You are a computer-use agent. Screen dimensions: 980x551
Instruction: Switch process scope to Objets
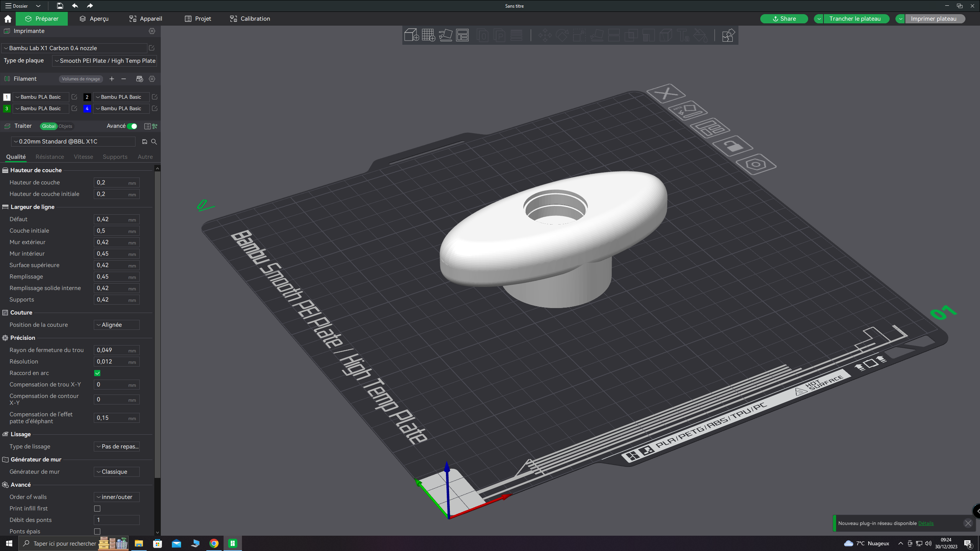(x=65, y=126)
